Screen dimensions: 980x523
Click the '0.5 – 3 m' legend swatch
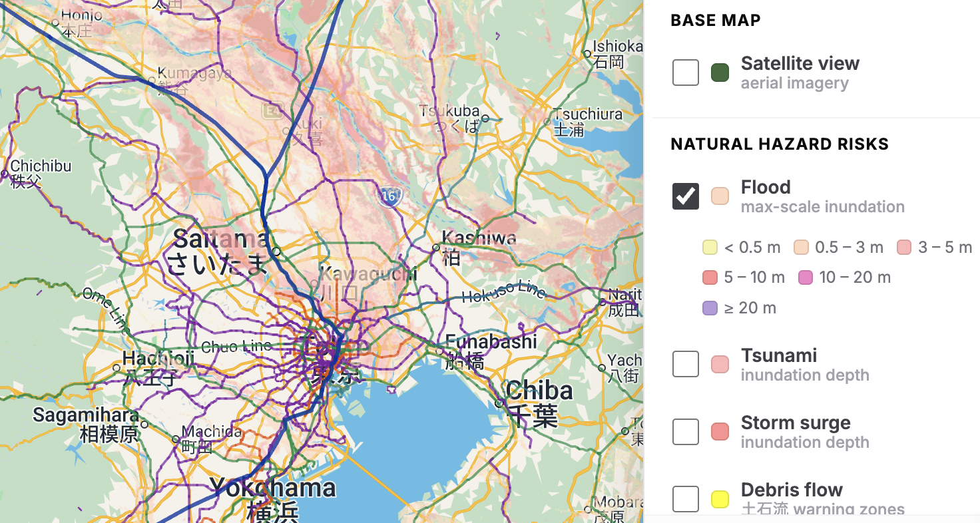[801, 248]
